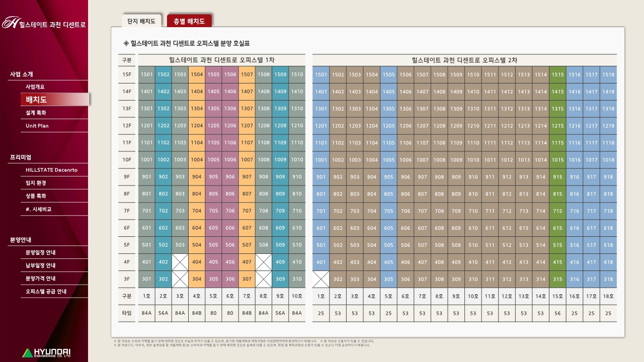Select unit 1515 in 오피스텔 2차
644x362 pixels.
point(557,74)
